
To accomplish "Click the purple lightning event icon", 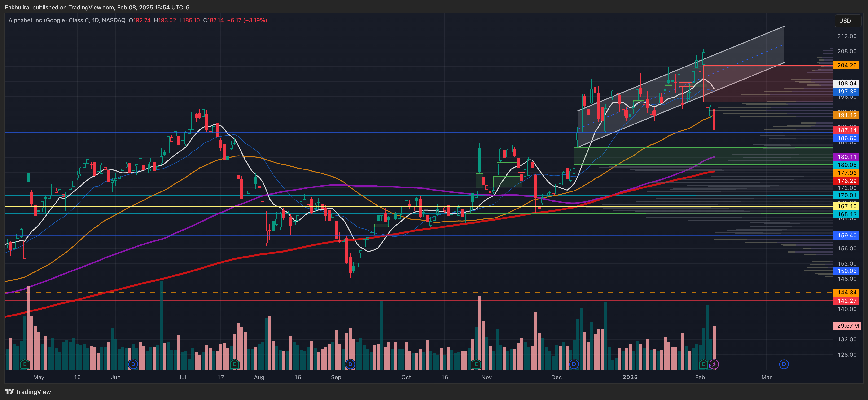I will tap(714, 364).
